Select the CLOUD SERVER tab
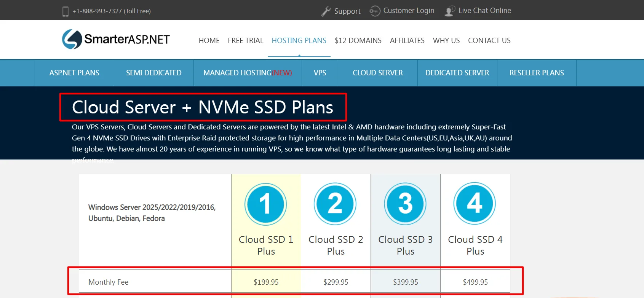The width and height of the screenshot is (644, 298). (378, 73)
